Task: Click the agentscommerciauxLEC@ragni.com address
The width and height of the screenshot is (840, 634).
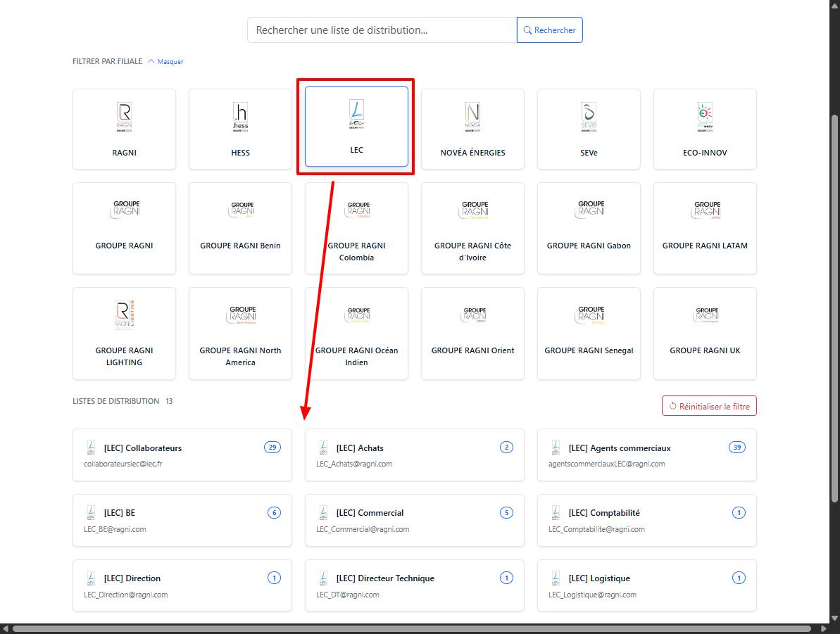Action: [x=606, y=464]
